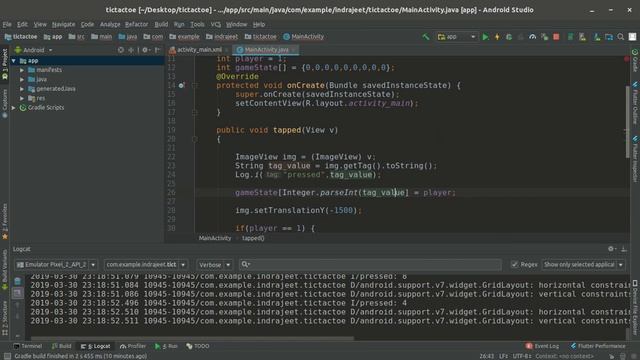The height and width of the screenshot is (360, 640).
Task: Click scroll to end icon in Logcat sidebar
Action: click(x=18, y=293)
